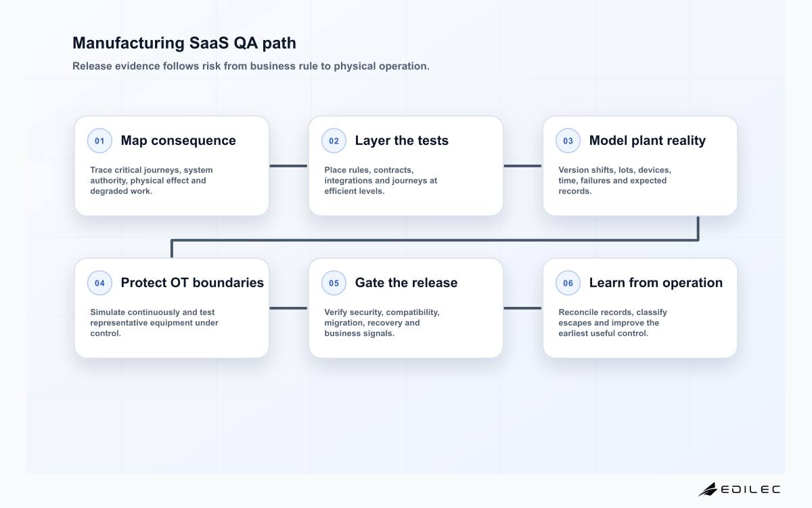Select the Layer the tests heading
This screenshot has width=812, height=508.
pyautogui.click(x=402, y=141)
